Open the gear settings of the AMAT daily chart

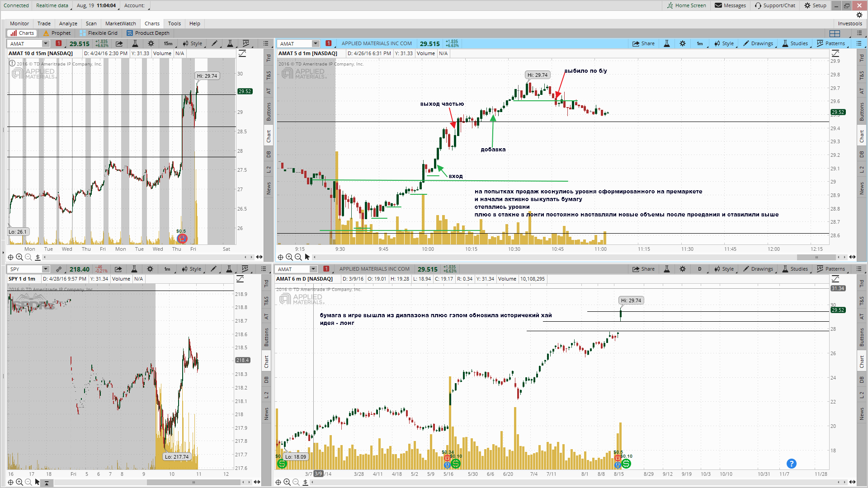point(683,269)
